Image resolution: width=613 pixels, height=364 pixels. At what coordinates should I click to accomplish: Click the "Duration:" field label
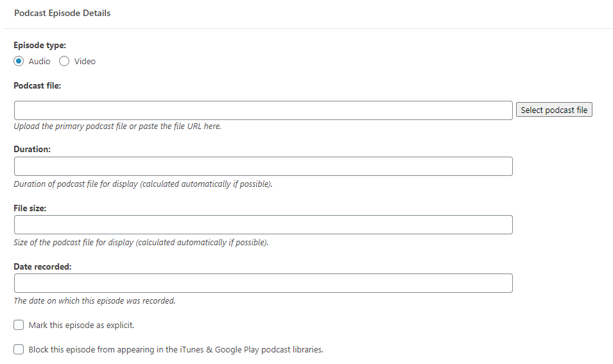[32, 149]
